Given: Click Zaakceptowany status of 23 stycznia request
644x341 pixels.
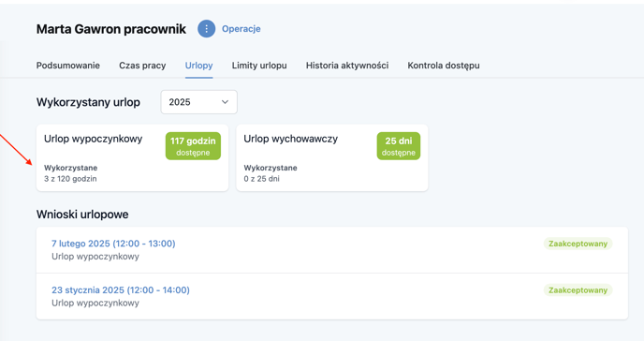Looking at the screenshot, I should (578, 290).
